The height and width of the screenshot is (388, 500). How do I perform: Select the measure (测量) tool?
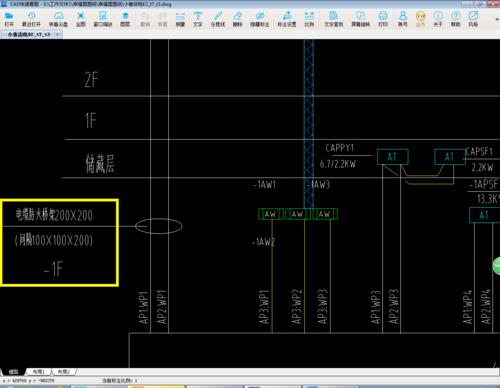click(180, 19)
